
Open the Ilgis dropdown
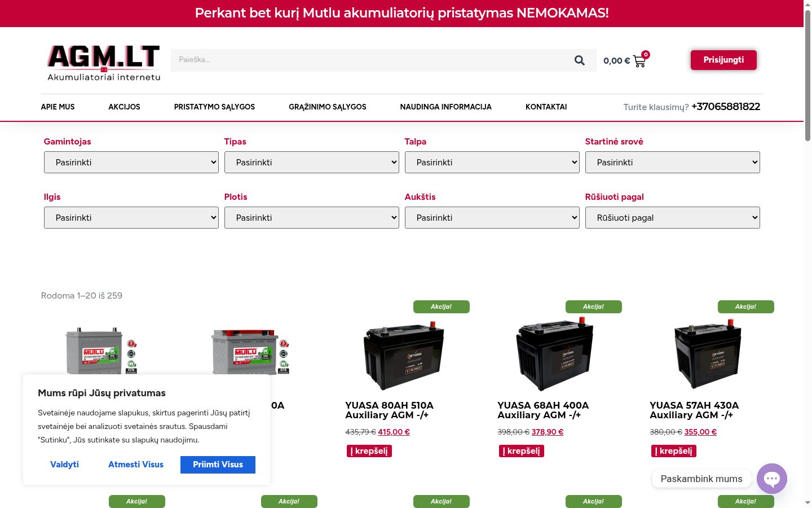(131, 218)
